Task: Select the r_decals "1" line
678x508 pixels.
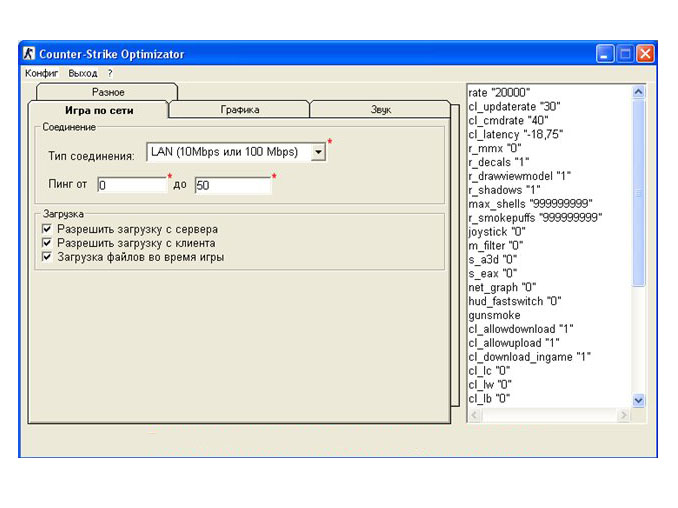Action: tap(499, 162)
